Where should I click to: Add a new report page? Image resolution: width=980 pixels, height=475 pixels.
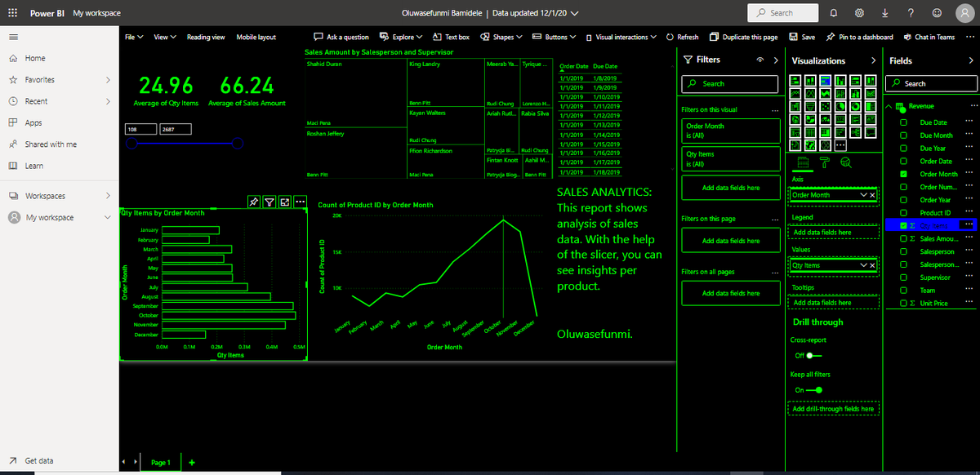pos(192,462)
